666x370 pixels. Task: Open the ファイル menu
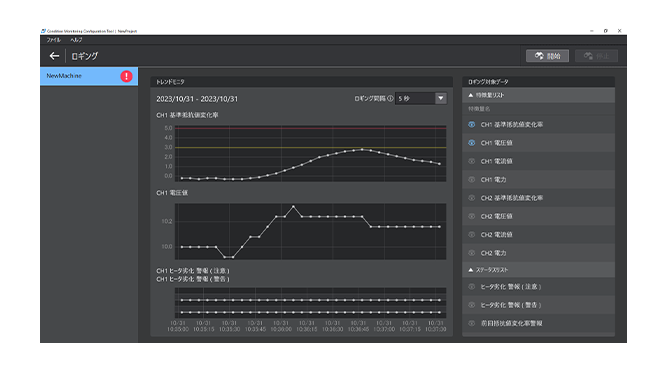pyautogui.click(x=54, y=40)
